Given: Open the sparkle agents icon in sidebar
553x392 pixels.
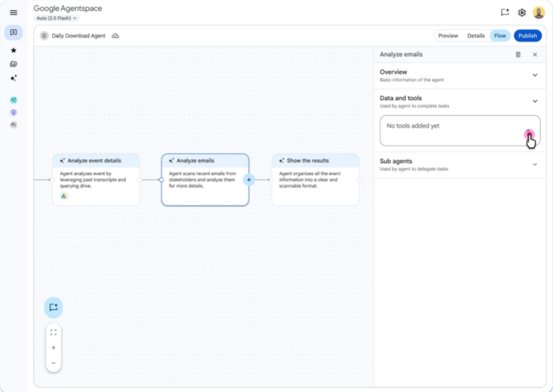Looking at the screenshot, I should (14, 78).
